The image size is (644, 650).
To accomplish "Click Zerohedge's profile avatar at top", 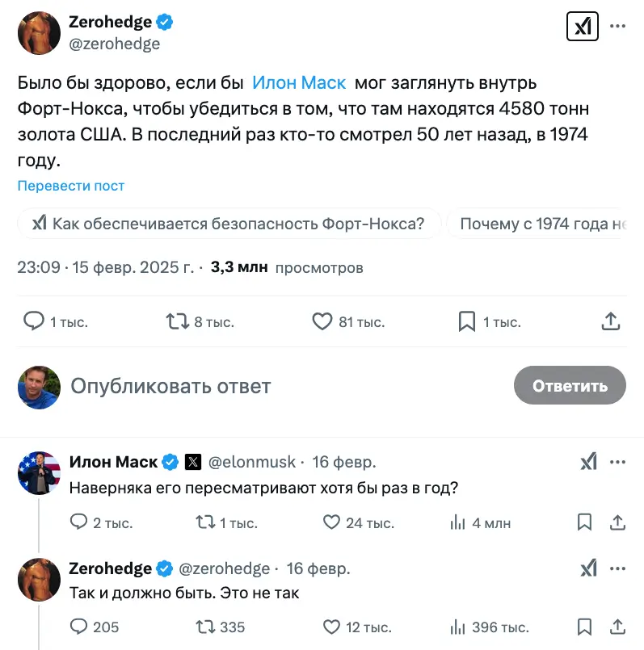I will pyautogui.click(x=39, y=33).
